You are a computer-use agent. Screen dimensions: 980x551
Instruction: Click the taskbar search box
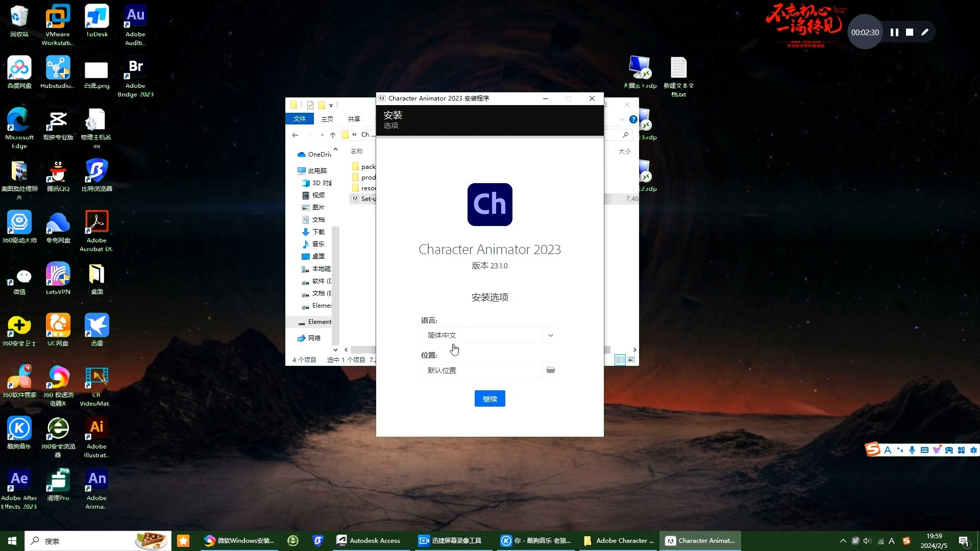click(97, 541)
